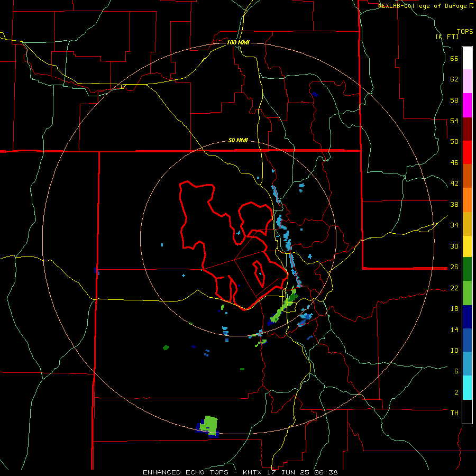
Task: Click the ENHANCED ECHO TOPS product label
Action: pyautogui.click(x=186, y=472)
